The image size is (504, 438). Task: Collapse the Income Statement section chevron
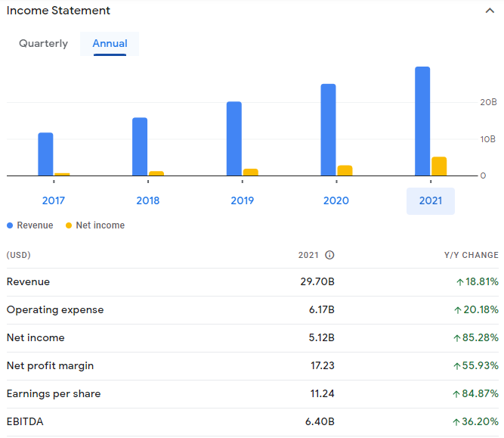(490, 11)
